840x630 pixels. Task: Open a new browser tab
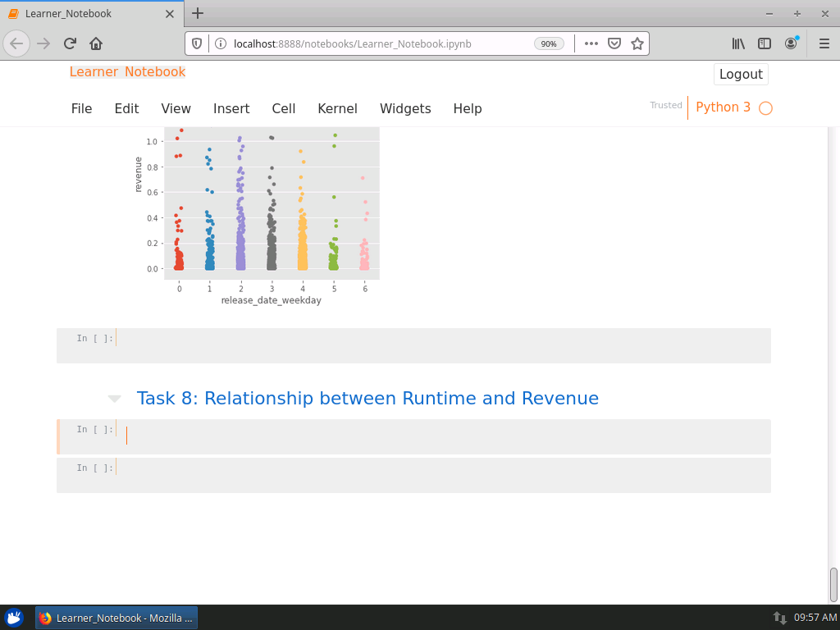point(198,13)
